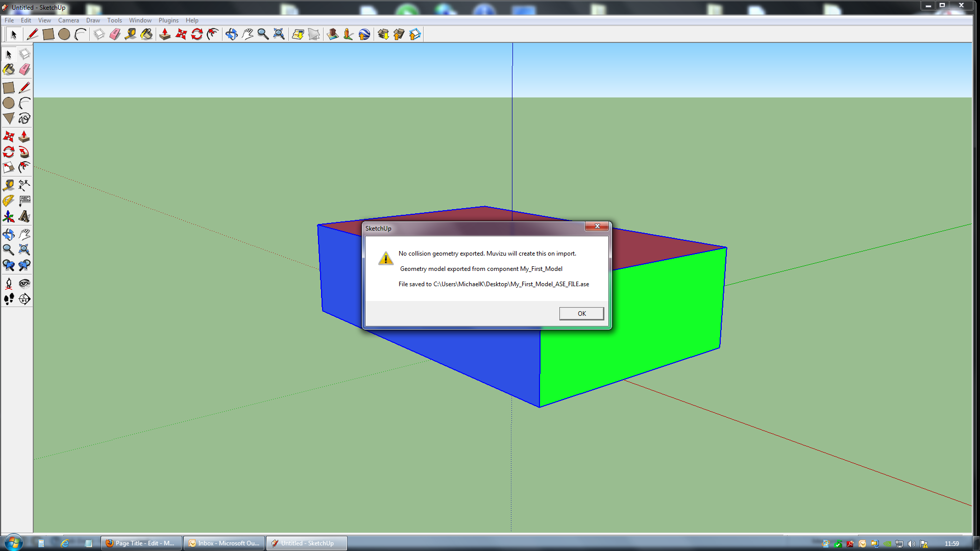Click the taskbar clock showing 11:59
The image size is (980, 551).
951,544
